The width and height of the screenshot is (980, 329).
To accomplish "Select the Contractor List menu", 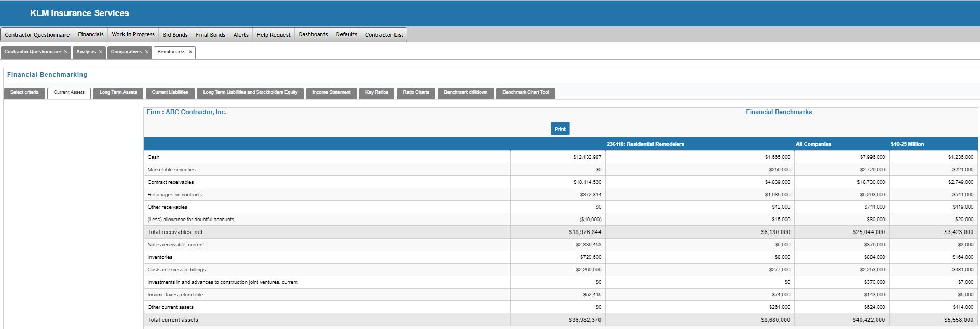I will tap(384, 35).
